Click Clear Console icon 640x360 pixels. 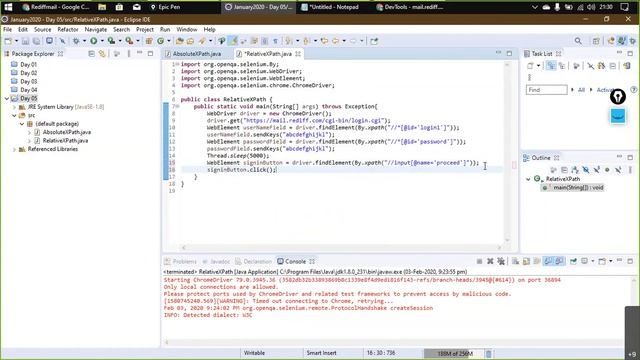click(516, 261)
